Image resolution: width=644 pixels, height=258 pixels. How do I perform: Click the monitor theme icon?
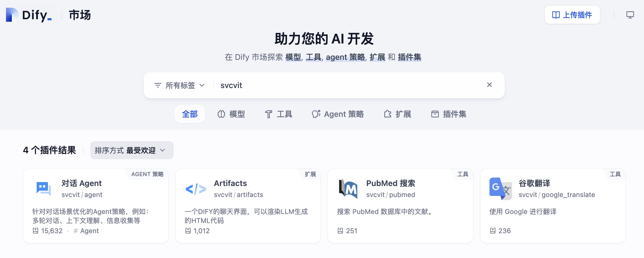[x=630, y=15]
